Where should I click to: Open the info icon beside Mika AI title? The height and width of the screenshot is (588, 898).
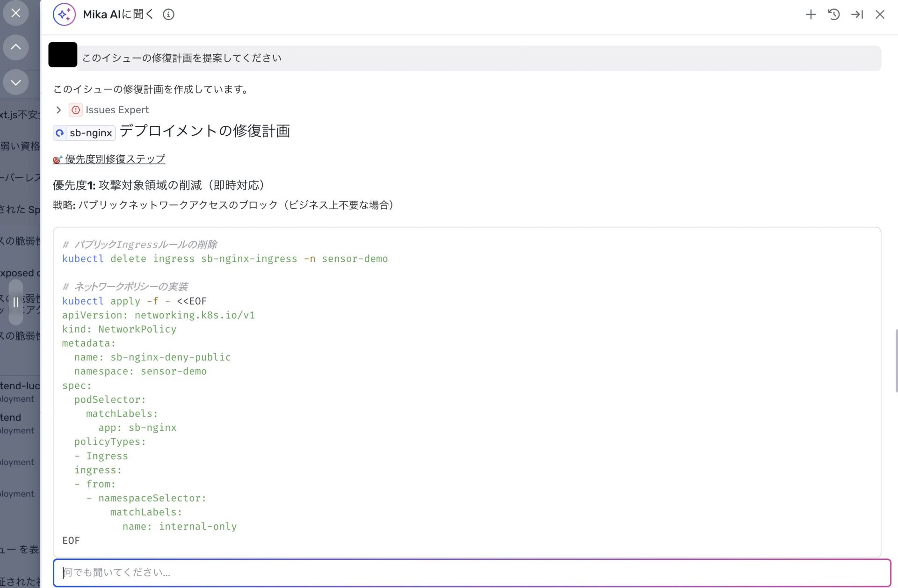168,15
